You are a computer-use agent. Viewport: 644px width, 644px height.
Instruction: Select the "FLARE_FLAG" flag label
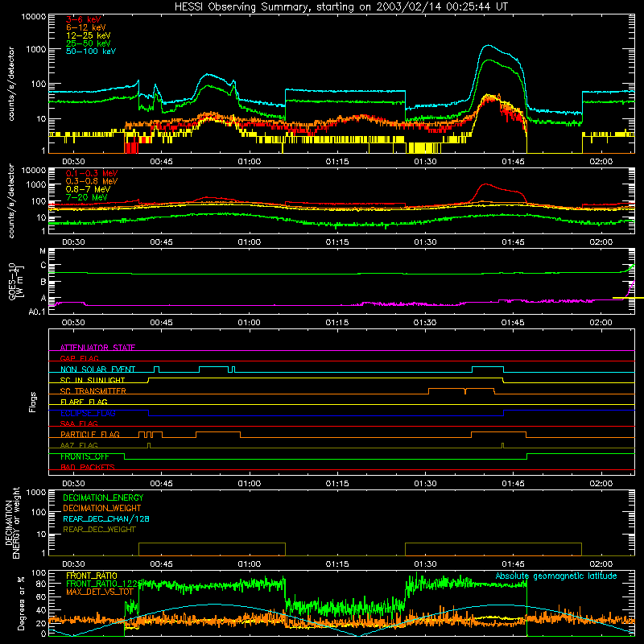(84, 402)
